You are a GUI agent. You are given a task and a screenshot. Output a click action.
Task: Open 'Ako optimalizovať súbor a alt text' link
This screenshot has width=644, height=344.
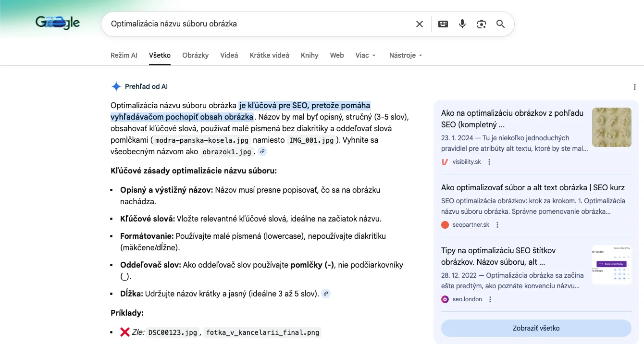tap(533, 187)
